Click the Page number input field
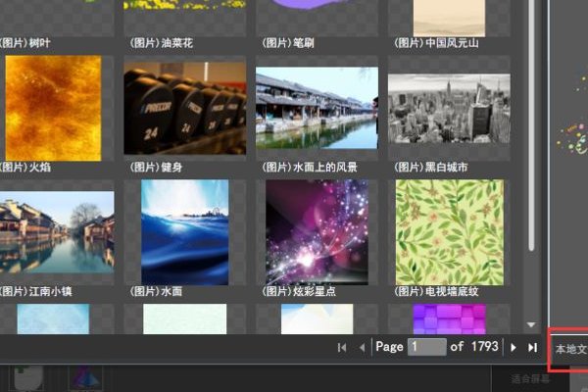 tap(426, 347)
